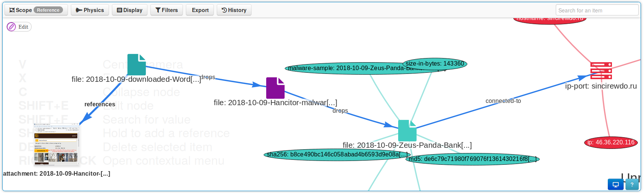Select the red ip 46.36.220.116 node
The image size is (644, 193).
click(x=611, y=142)
